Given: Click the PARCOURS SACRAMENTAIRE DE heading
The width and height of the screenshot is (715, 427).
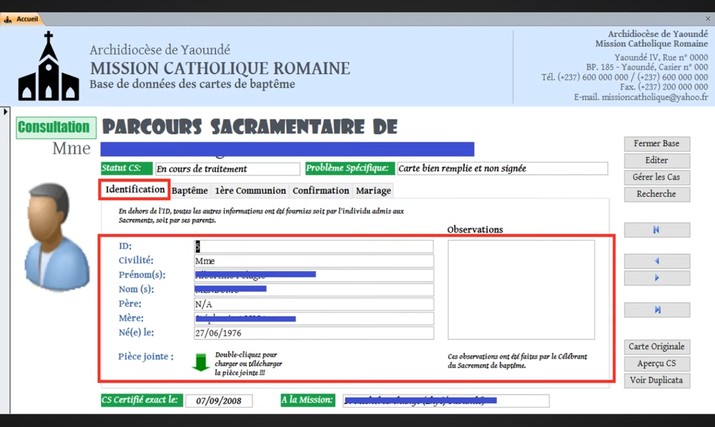Looking at the screenshot, I should click(x=250, y=127).
